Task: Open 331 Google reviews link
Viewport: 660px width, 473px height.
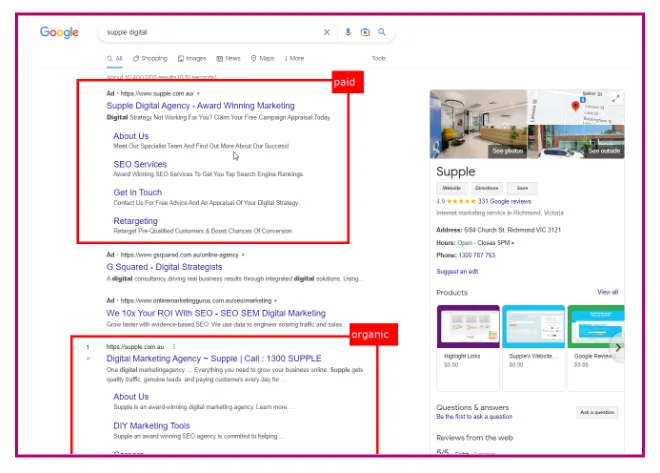Action: [x=505, y=202]
